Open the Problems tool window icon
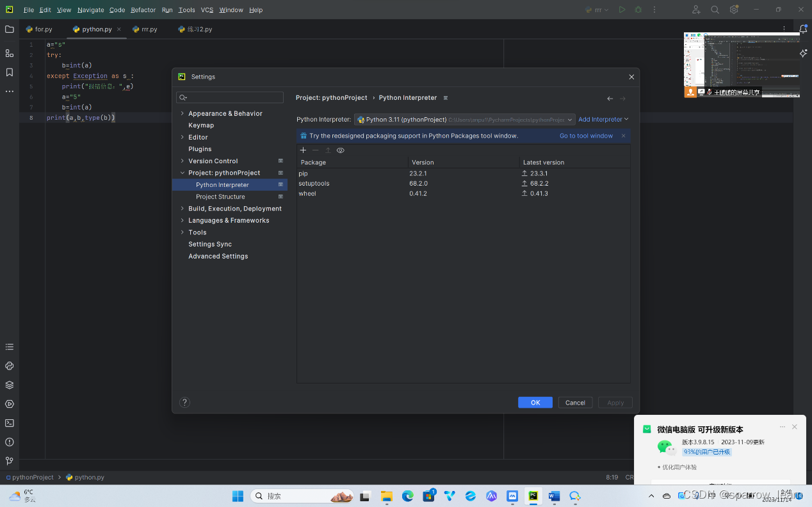 (9, 442)
